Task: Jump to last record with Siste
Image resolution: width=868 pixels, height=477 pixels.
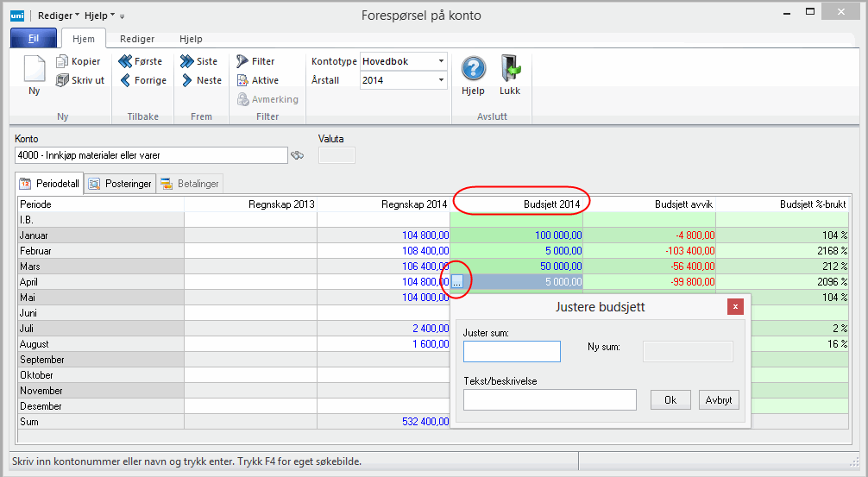Action: (x=187, y=61)
